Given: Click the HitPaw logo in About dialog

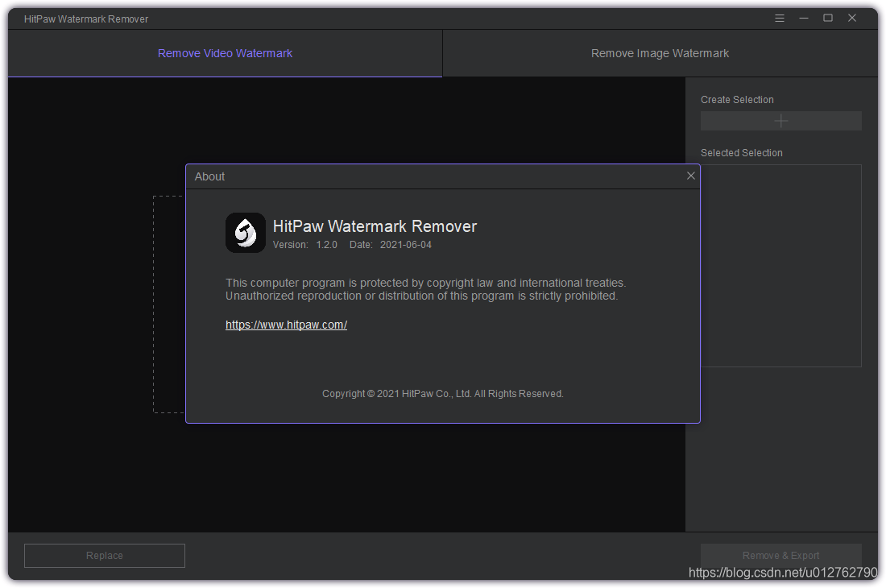Looking at the screenshot, I should coord(245,233).
